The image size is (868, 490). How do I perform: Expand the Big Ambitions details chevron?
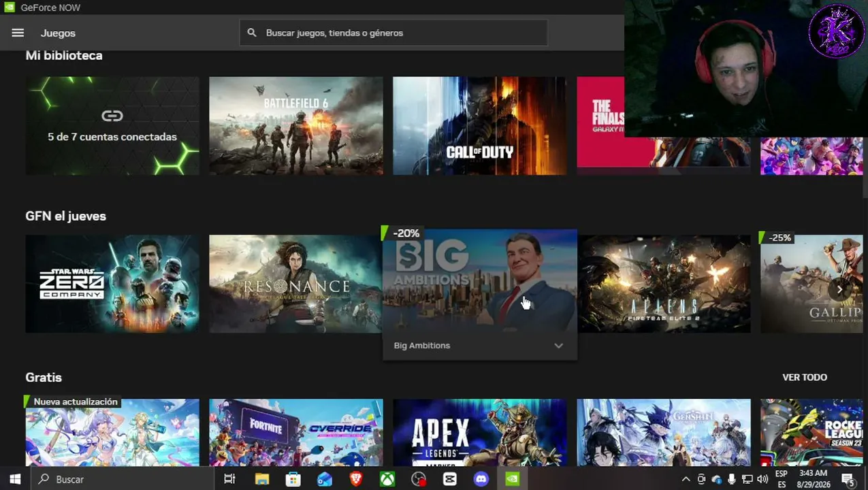click(x=558, y=346)
